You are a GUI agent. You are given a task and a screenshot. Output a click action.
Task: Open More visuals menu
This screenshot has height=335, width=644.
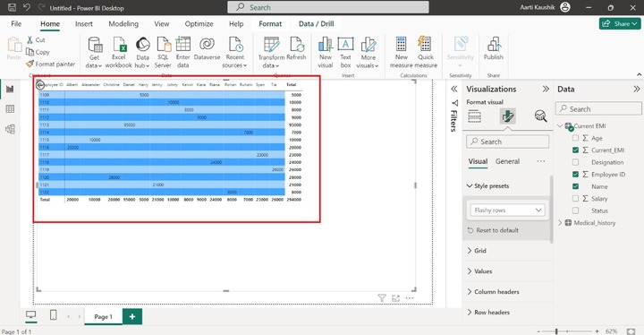point(368,52)
